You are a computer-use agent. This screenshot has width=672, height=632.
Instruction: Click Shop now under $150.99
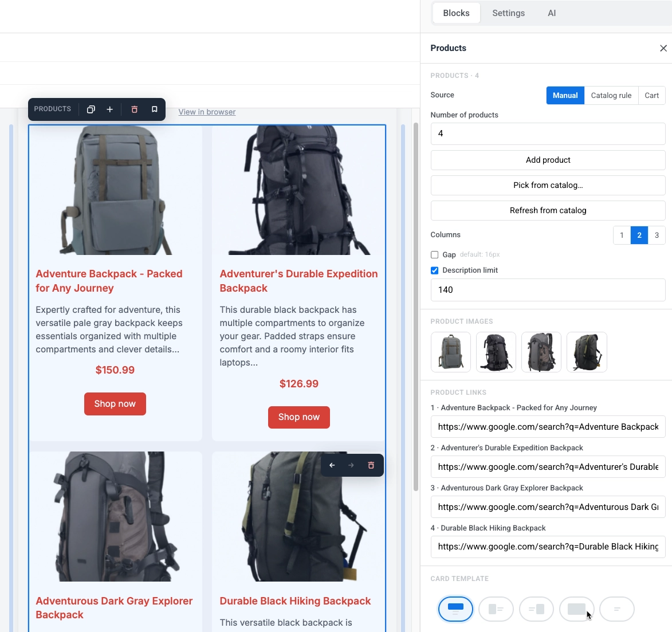coord(115,404)
